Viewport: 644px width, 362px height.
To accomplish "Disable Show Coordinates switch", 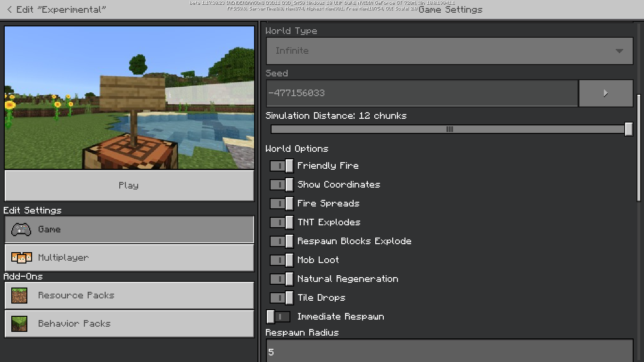I will [281, 185].
